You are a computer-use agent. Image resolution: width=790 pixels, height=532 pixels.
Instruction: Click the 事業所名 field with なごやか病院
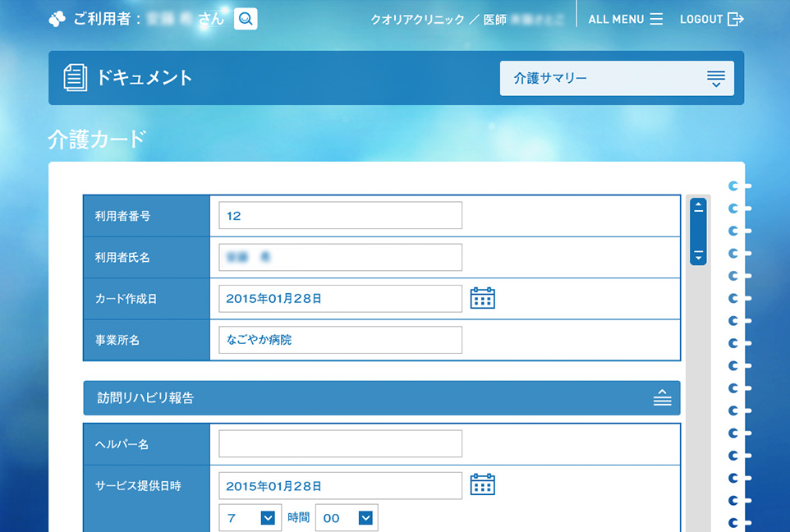(340, 340)
